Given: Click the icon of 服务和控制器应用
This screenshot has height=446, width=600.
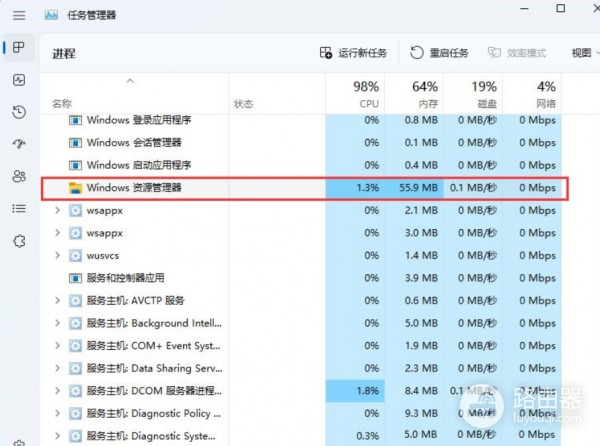Looking at the screenshot, I should (x=75, y=278).
